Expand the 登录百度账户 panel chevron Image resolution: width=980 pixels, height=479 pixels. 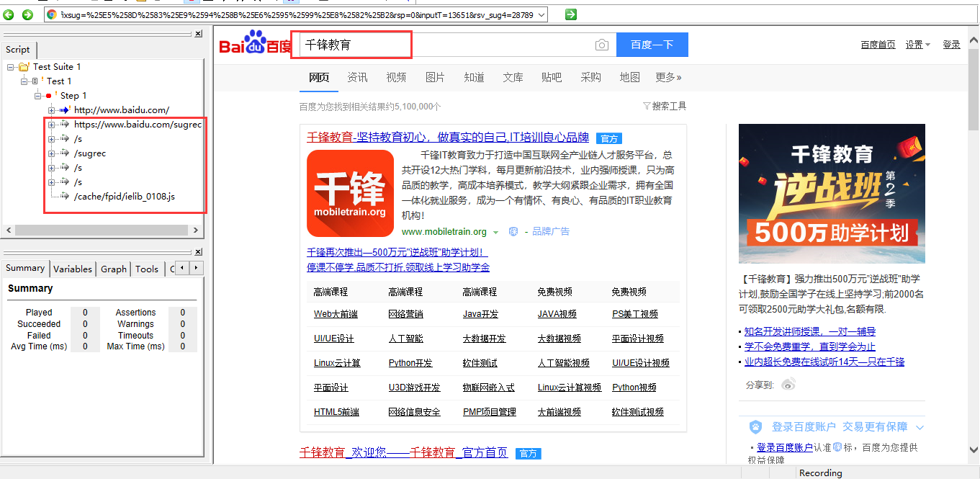[920, 428]
